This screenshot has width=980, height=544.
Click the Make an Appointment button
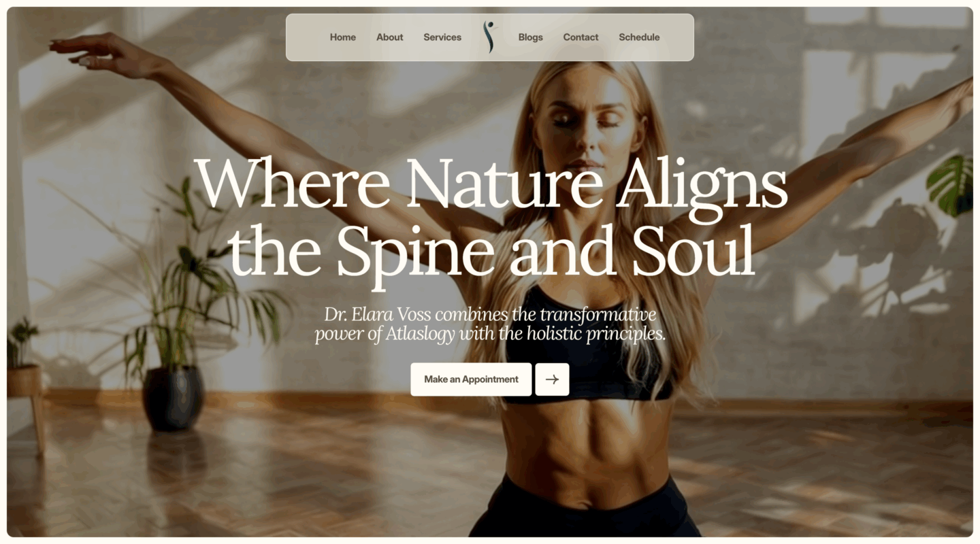pos(471,379)
